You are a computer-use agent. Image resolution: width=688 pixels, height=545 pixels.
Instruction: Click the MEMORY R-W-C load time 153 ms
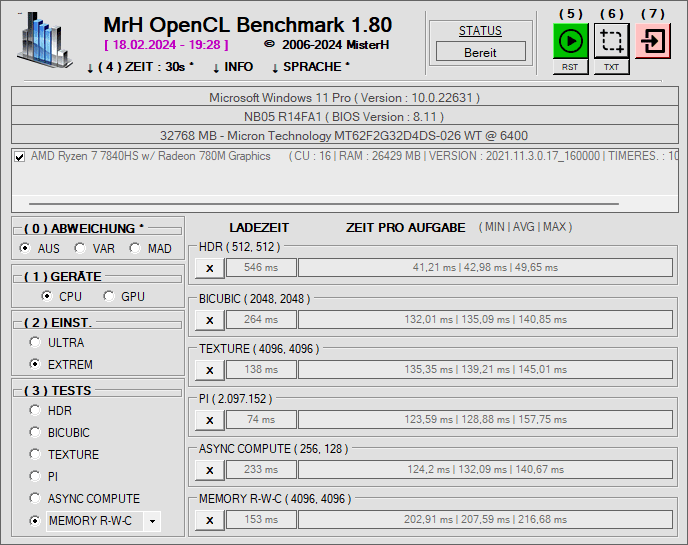point(261,519)
